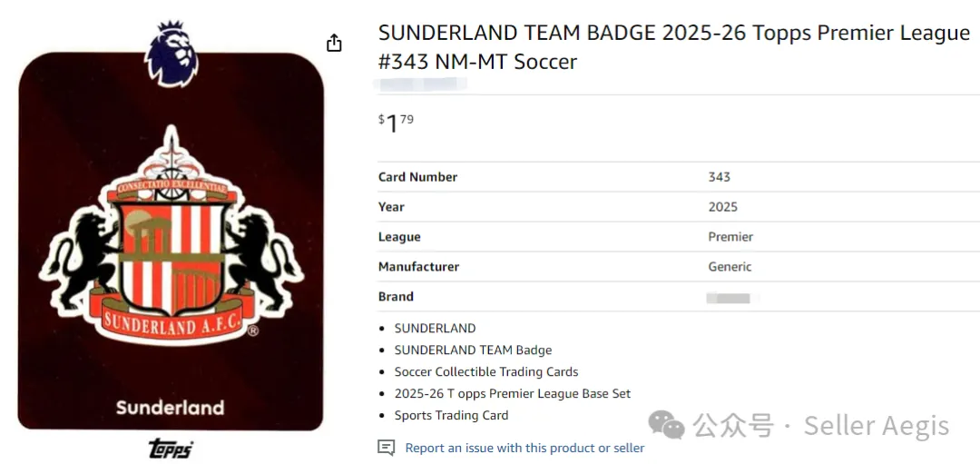
Task: Click the speech bubble report icon
Action: coord(387,448)
